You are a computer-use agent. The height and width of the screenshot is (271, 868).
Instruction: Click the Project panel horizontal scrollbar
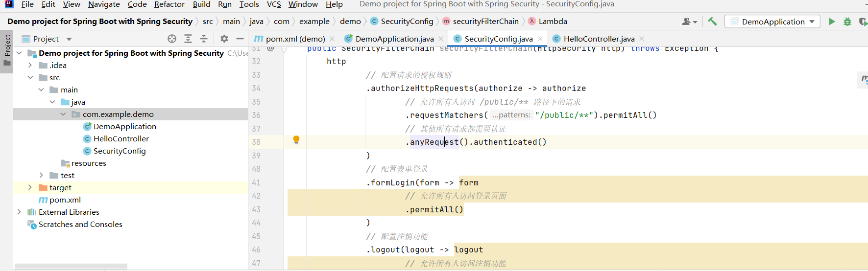pos(71,267)
